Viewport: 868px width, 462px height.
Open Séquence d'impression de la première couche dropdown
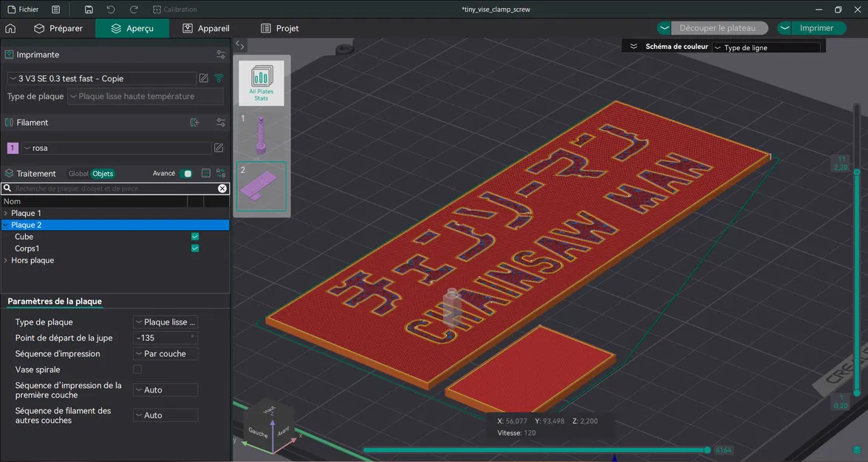[x=165, y=390]
